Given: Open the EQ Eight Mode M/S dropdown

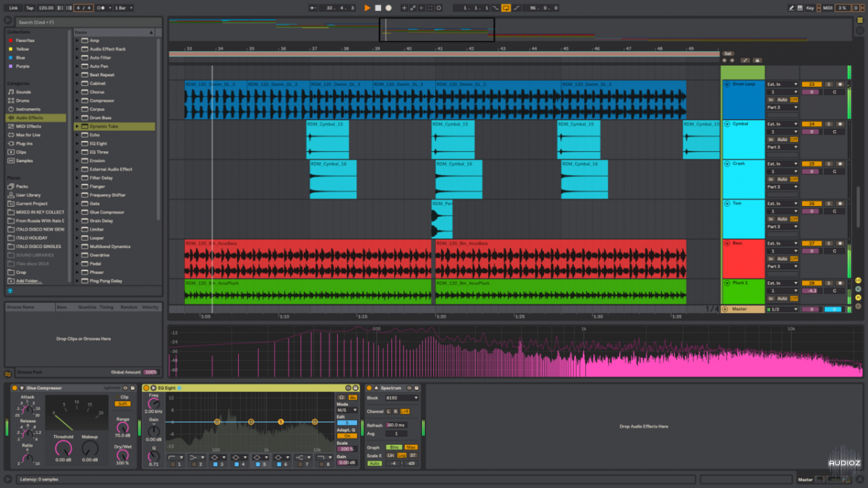Looking at the screenshot, I should coord(347,410).
